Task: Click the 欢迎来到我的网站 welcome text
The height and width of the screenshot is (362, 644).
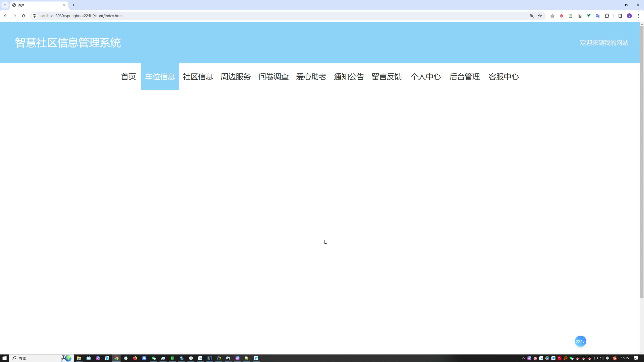Action: pos(604,43)
